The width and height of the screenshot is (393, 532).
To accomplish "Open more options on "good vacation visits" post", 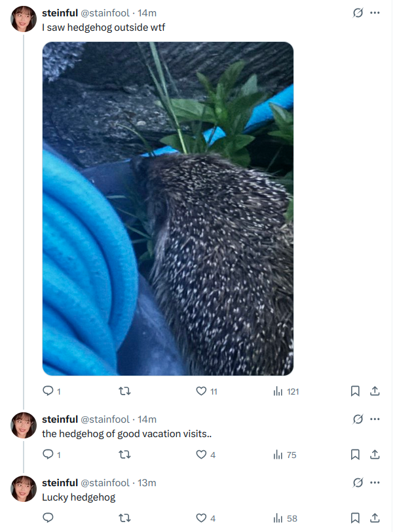I will click(375, 419).
